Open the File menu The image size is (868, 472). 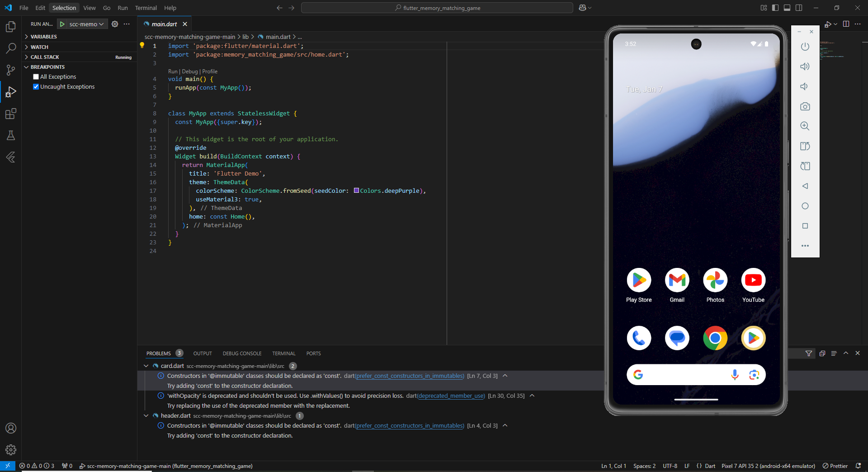tap(24, 8)
